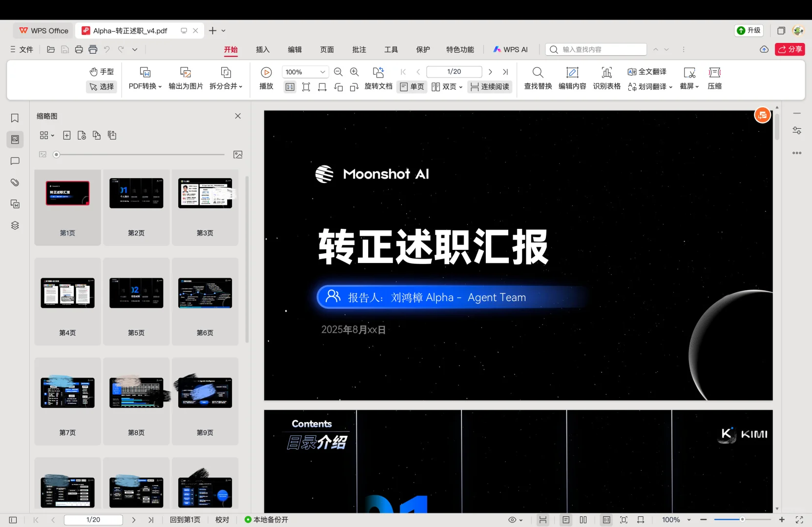Select the 保护 ribbon tab
812x527 pixels.
point(423,49)
